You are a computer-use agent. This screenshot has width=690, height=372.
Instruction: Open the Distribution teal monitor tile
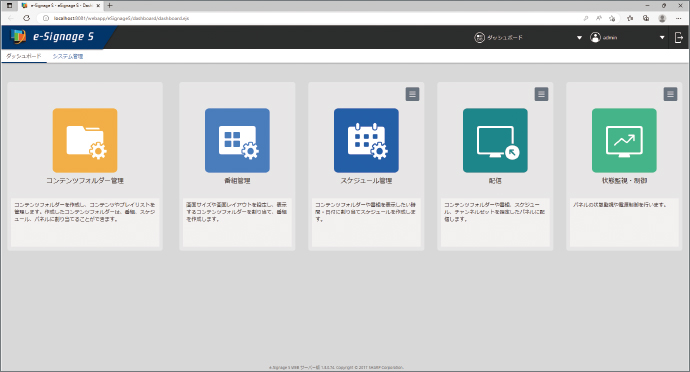[495, 140]
